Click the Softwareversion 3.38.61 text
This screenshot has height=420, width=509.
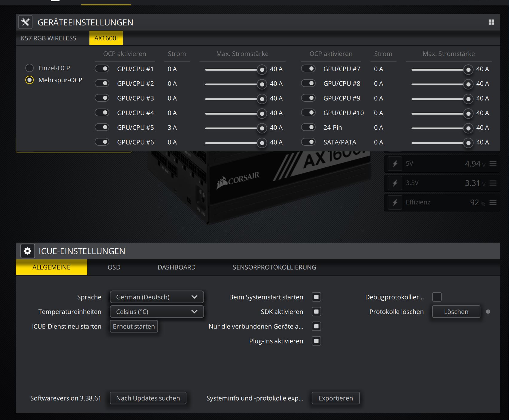pyautogui.click(x=65, y=398)
